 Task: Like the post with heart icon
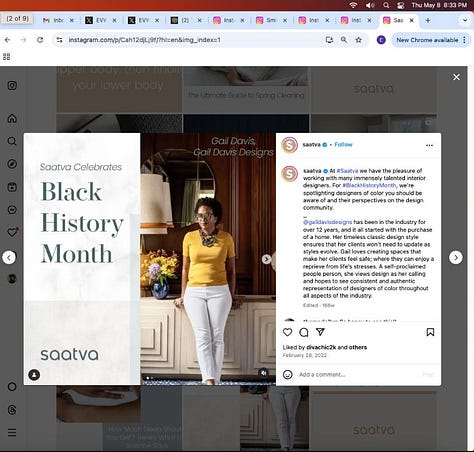pyautogui.click(x=288, y=332)
